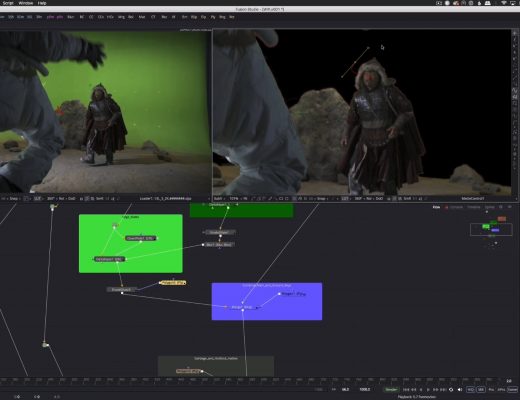Switch to the Flow tab
The width and height of the screenshot is (520, 400).
(x=436, y=207)
